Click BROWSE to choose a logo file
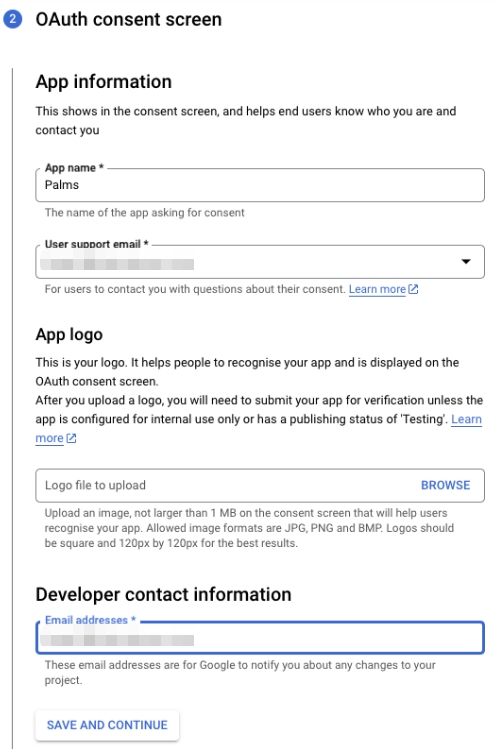Screen dimensions: 502x749 [x=445, y=485]
